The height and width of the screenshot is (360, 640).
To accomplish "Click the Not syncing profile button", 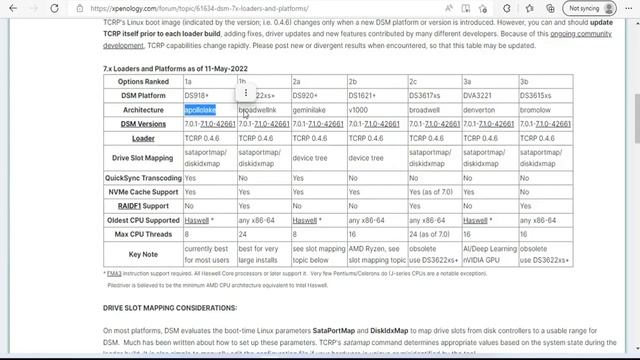I will pos(589,8).
